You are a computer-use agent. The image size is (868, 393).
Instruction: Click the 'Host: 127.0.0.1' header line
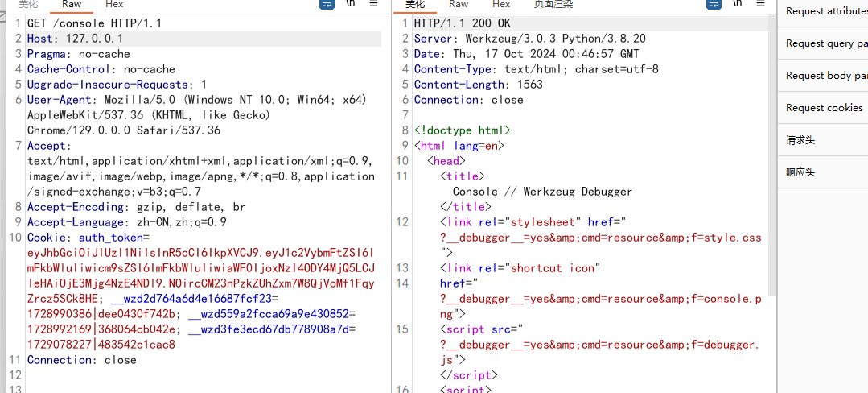pyautogui.click(x=76, y=39)
